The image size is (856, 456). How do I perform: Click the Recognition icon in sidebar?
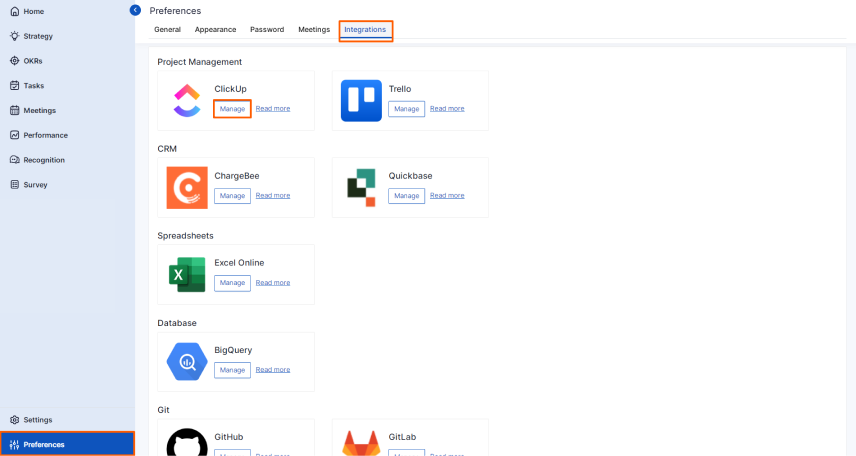tap(15, 160)
